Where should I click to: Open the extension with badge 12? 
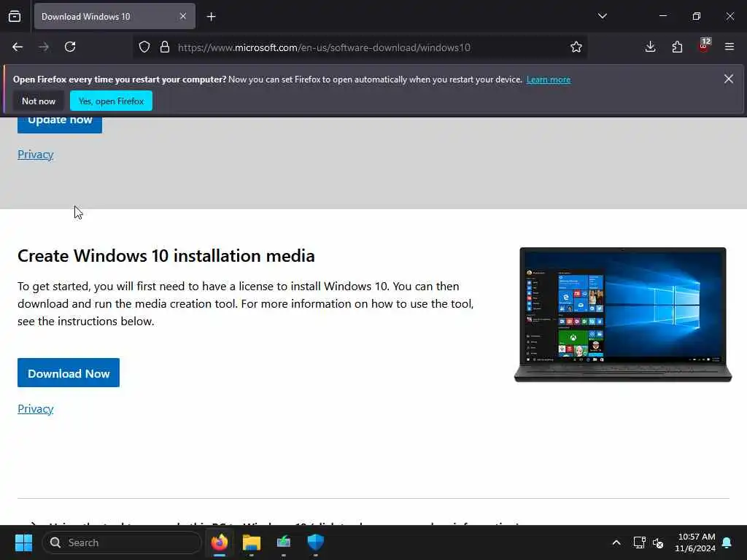point(704,46)
